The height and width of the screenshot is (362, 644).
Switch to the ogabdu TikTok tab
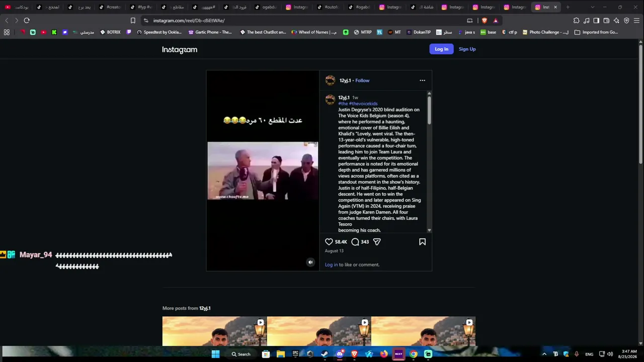(266, 7)
